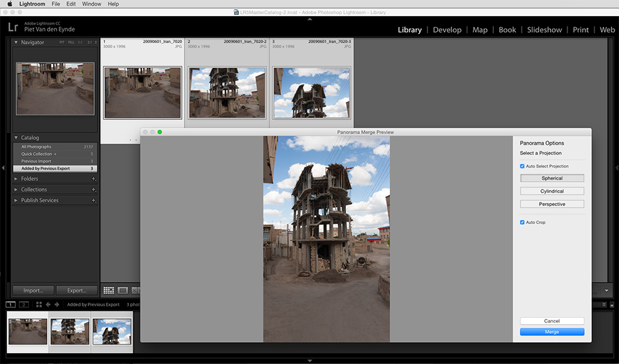Set Navigator zoom to FIT
Image resolution: width=619 pixels, height=364 pixels.
[x=62, y=42]
